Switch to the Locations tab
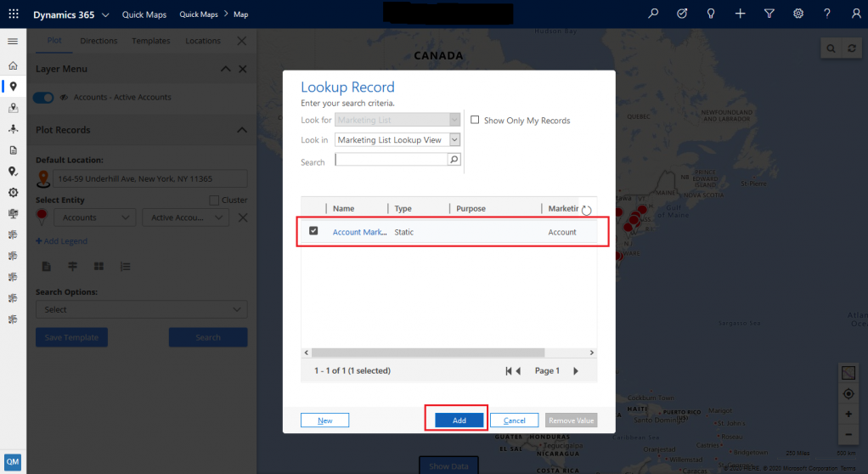 (203, 41)
